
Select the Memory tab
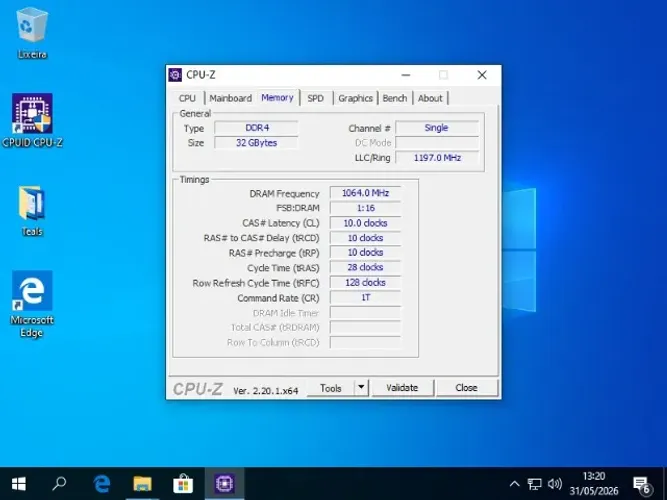point(277,97)
